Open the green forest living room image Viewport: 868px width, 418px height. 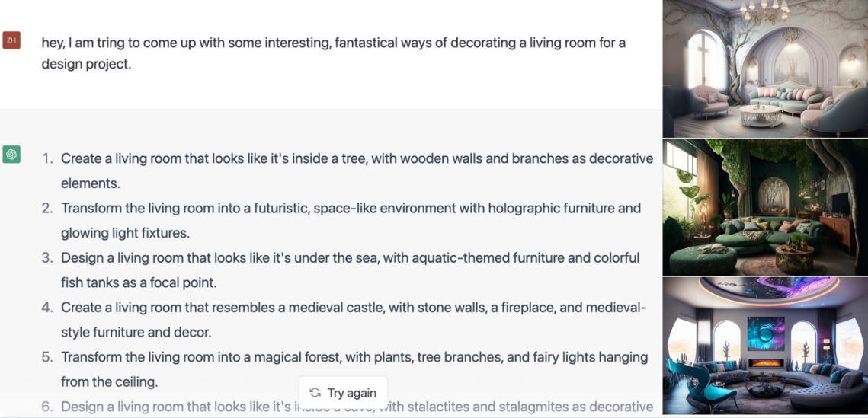[764, 207]
